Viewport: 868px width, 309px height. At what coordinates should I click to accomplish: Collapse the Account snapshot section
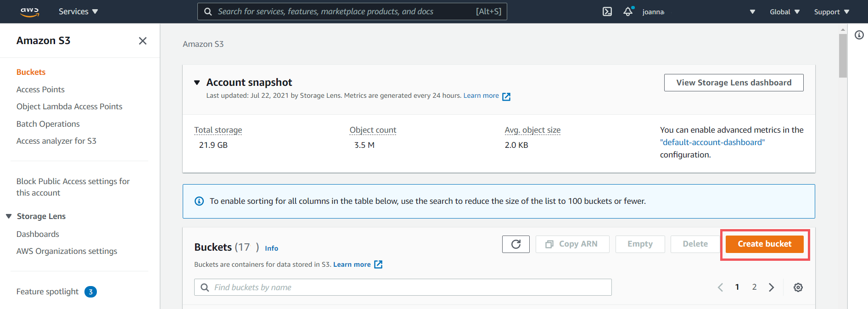click(x=197, y=83)
